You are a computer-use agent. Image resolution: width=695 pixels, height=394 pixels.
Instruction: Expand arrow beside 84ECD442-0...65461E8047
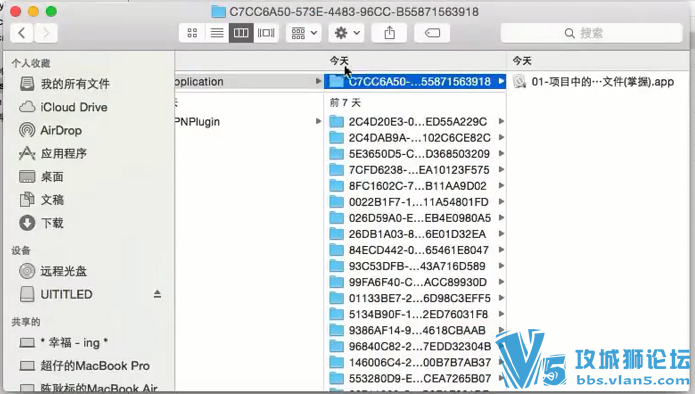click(501, 250)
